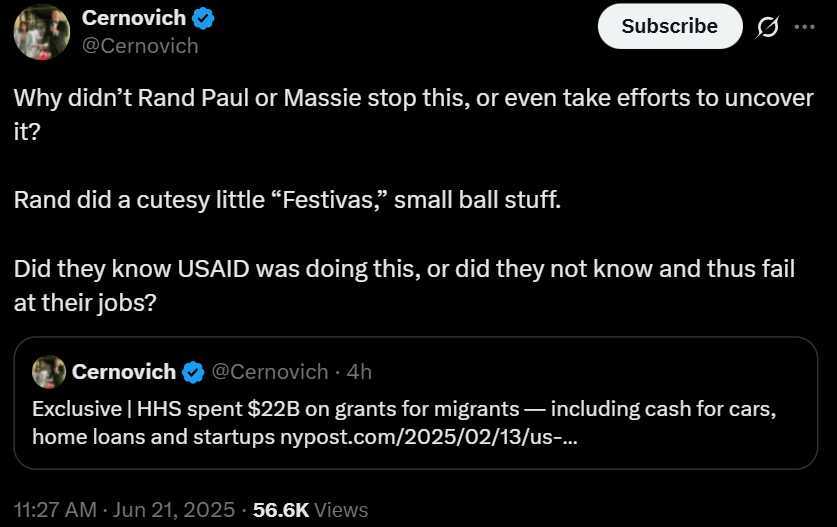Click verified badge inside the quoted tweet

coord(193,372)
